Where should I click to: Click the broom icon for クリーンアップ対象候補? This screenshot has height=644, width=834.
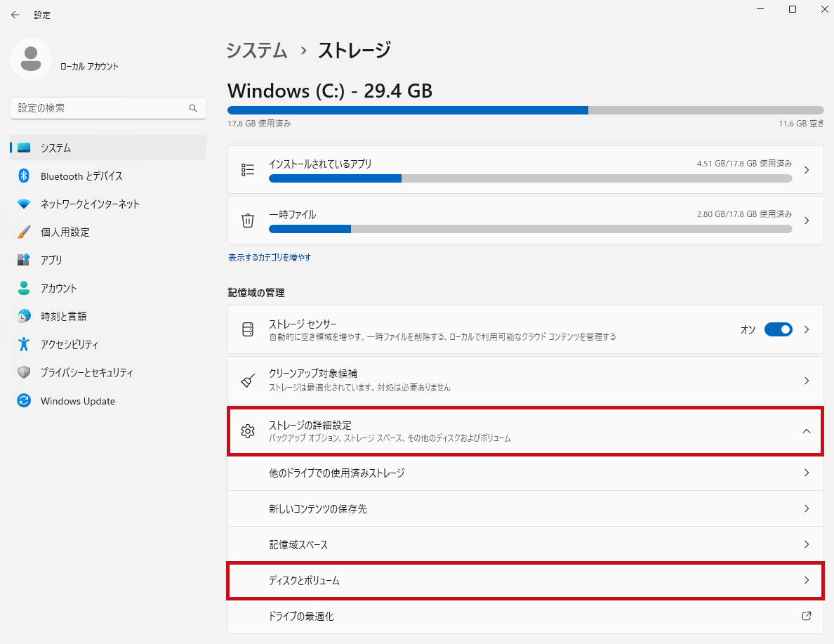[248, 381]
